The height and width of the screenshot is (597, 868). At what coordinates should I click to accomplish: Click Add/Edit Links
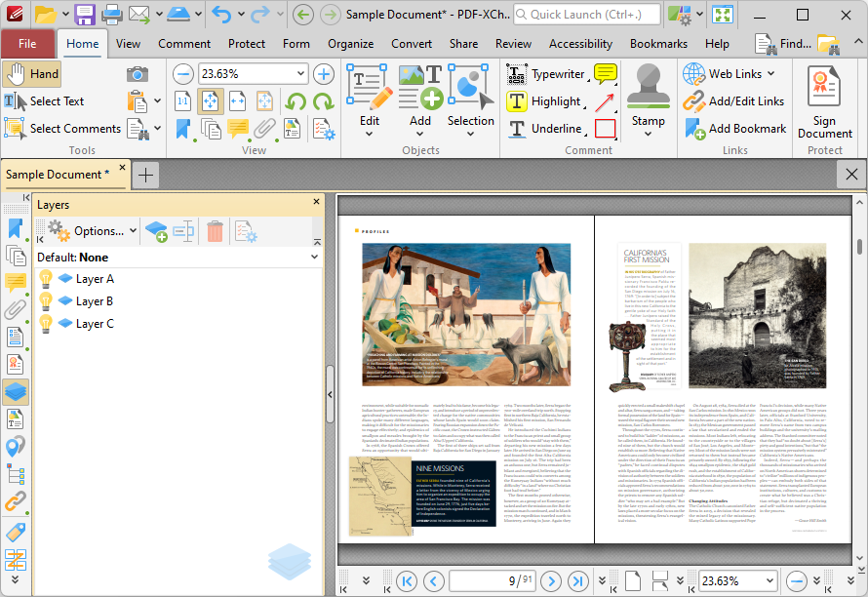click(x=733, y=101)
